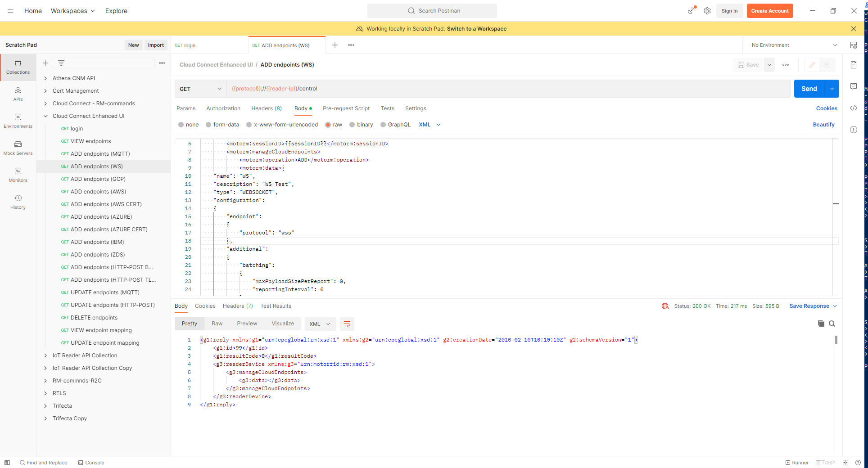This screenshot has height=468, width=868.
Task: Open the response XML format dropdown
Action: (320, 324)
